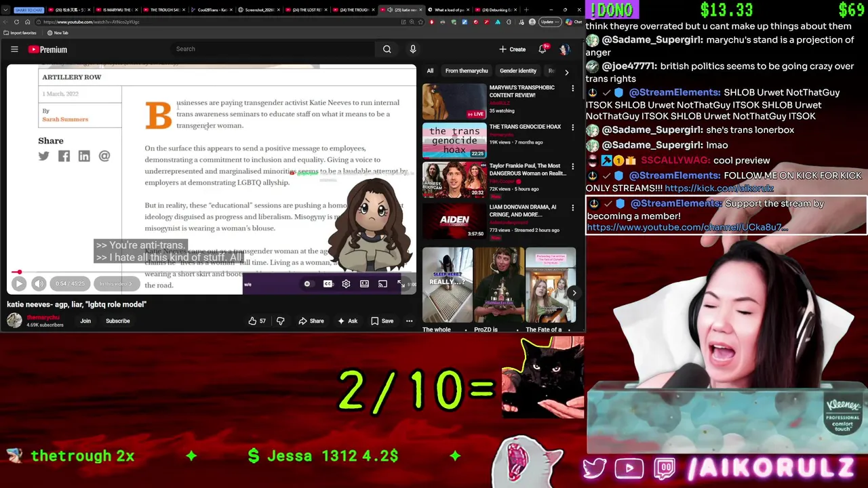Screen dimensions: 868x488
Task: Share the article on Twitter
Action: click(x=44, y=156)
